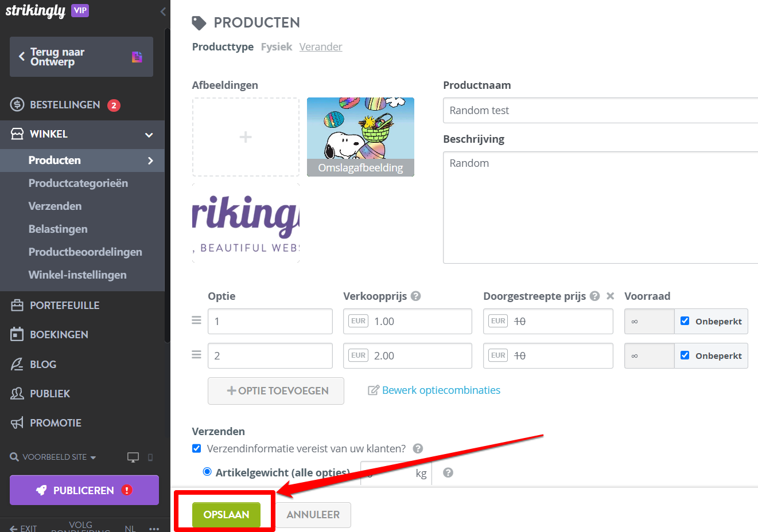Click the Producten tag icon
The height and width of the screenshot is (532, 758).
pos(199,23)
